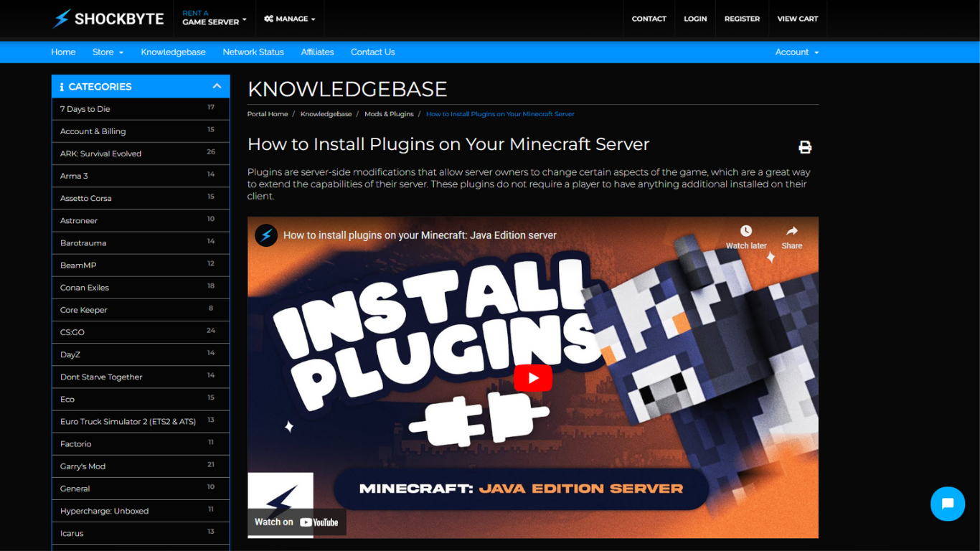Print this knowledgebase article

(805, 147)
